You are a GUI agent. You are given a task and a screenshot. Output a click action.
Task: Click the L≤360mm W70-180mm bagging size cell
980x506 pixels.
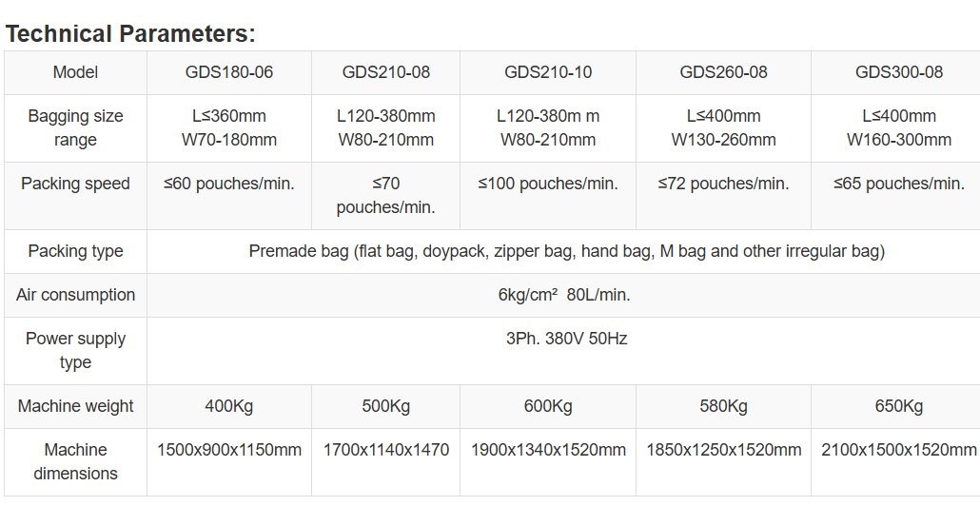point(228,128)
